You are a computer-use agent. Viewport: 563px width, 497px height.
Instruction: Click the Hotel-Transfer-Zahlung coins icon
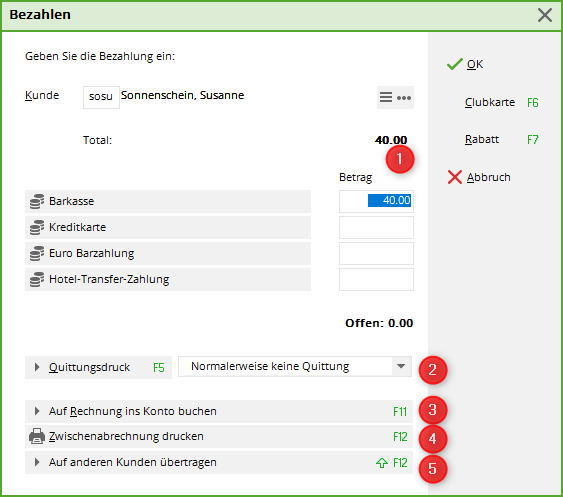click(37, 279)
